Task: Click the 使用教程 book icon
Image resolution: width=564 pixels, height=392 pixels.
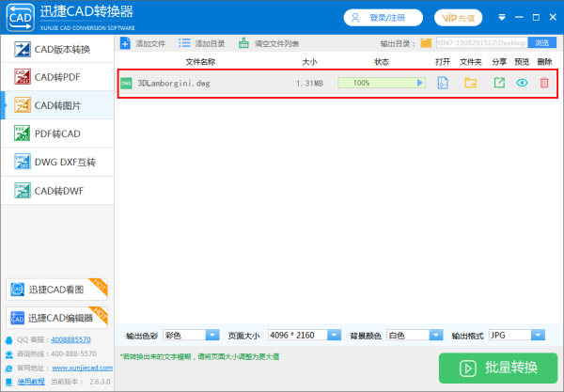Action: tap(9, 382)
